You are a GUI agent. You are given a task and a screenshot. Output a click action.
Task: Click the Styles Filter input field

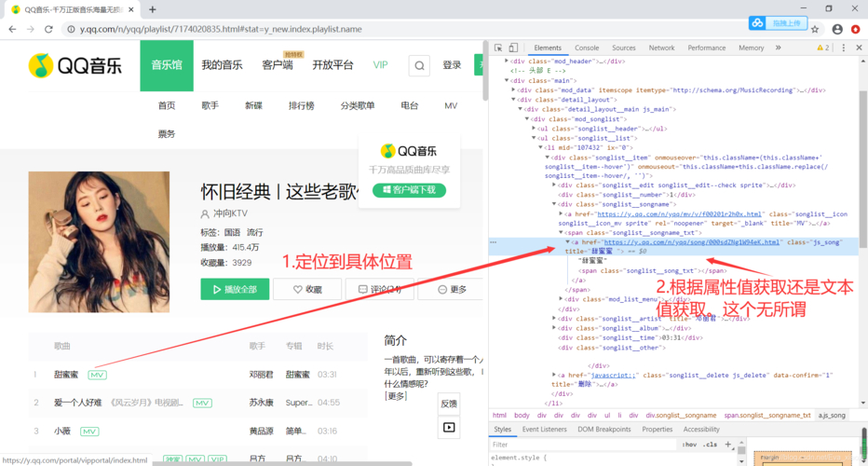tap(583, 445)
